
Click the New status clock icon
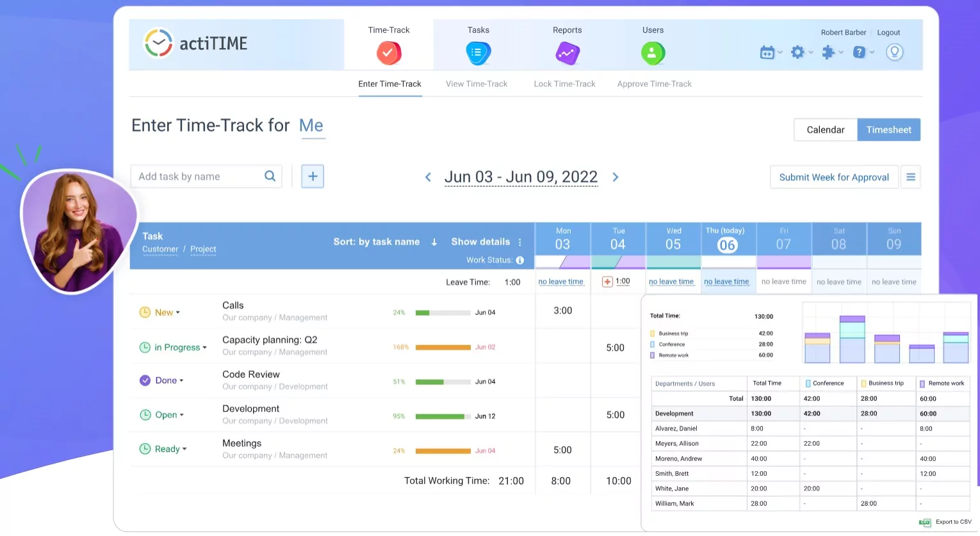(145, 313)
